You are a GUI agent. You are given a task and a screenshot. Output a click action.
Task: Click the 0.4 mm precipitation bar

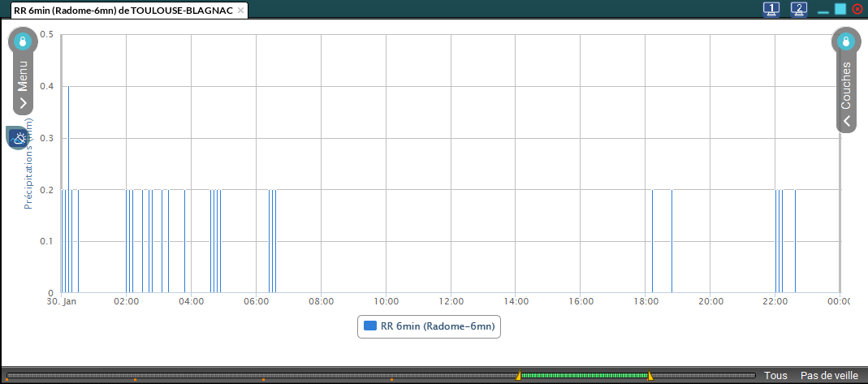[68, 188]
